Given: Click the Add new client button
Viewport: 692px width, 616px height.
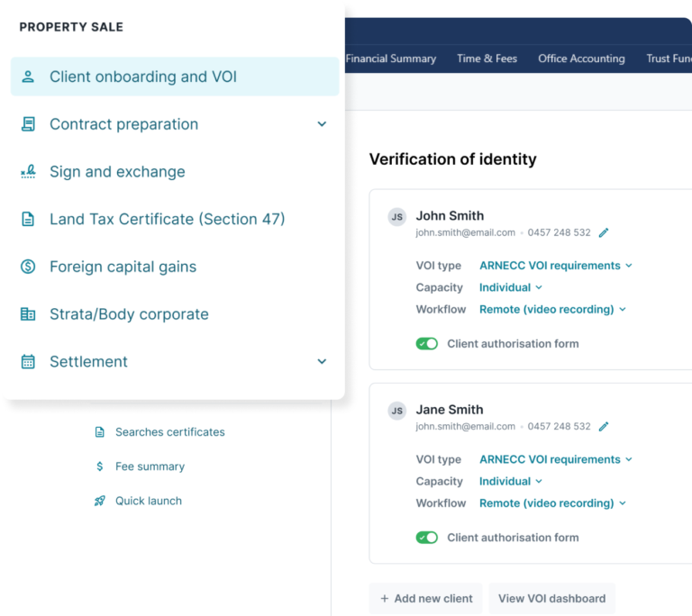Looking at the screenshot, I should 425,599.
